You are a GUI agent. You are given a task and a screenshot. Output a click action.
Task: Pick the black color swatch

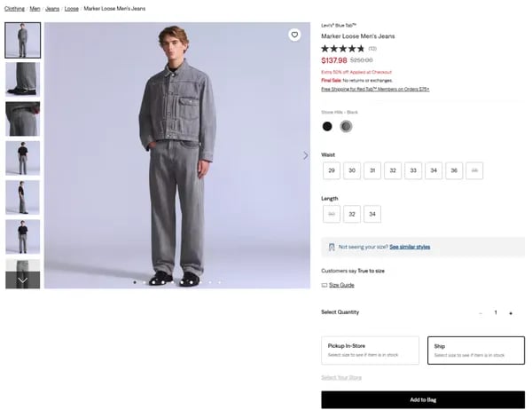[x=327, y=126]
